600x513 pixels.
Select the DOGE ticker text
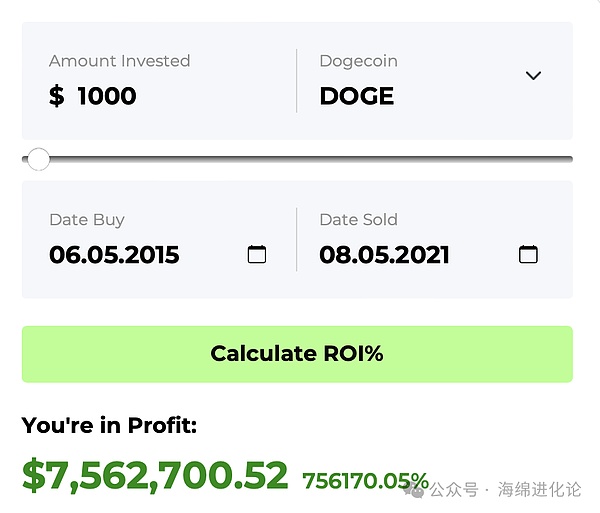356,97
